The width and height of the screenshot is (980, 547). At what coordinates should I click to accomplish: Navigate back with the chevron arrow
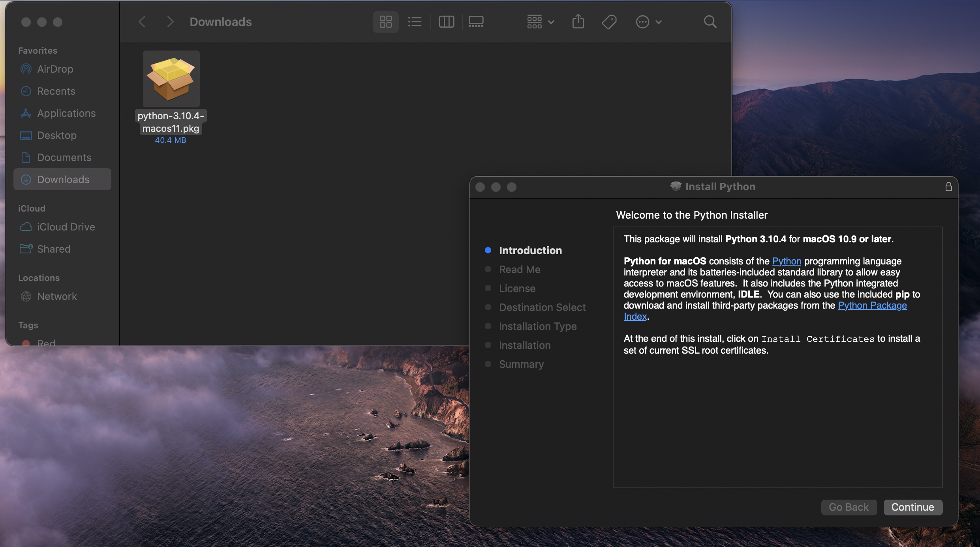click(x=142, y=22)
